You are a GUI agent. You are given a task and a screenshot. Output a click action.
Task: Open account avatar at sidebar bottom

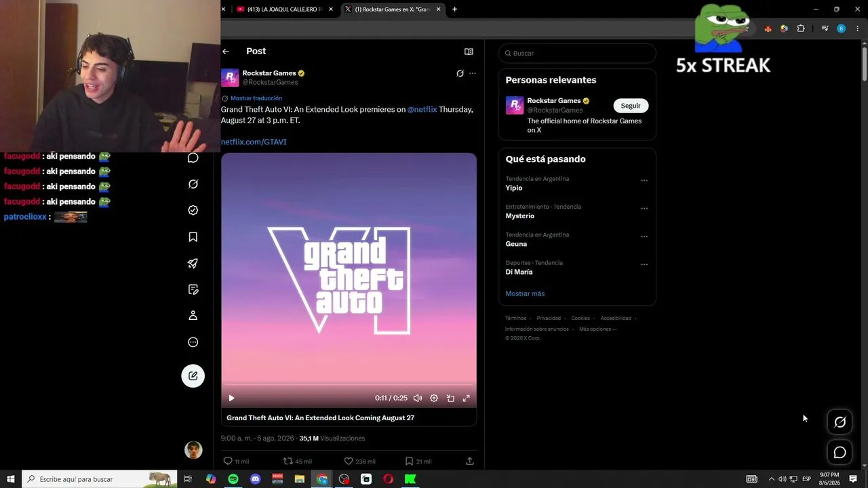click(193, 450)
